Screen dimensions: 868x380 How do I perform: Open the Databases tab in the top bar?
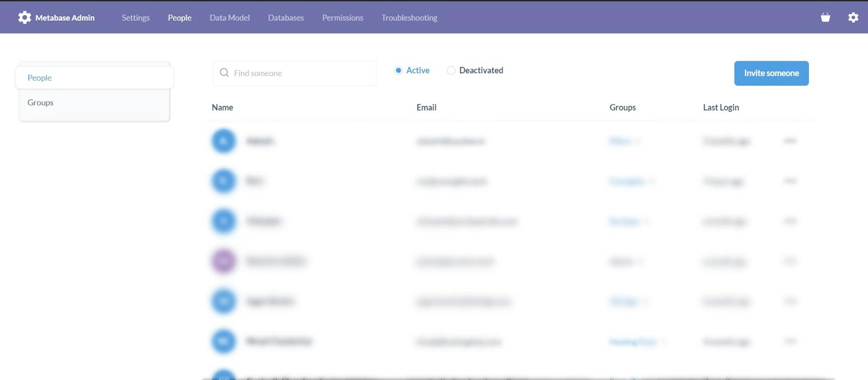pyautogui.click(x=286, y=18)
